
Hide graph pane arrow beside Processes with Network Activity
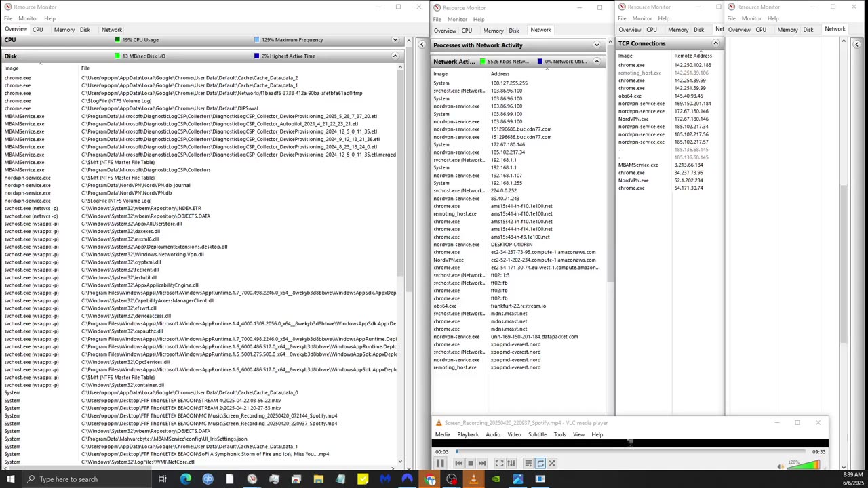point(422,45)
